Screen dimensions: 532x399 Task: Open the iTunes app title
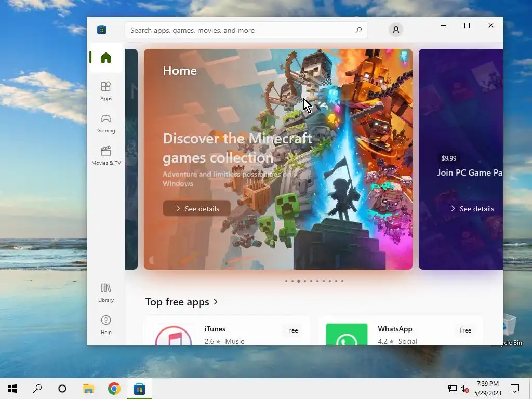click(x=215, y=329)
